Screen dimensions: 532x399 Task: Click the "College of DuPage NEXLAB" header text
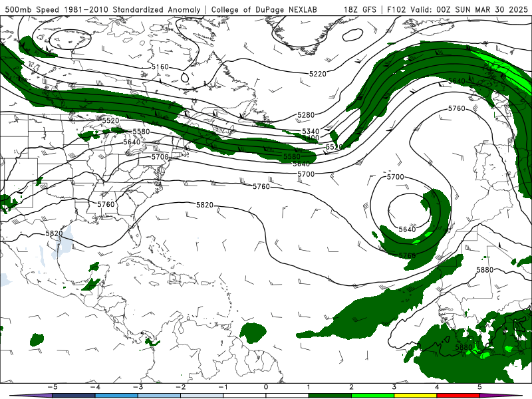[x=264, y=9]
